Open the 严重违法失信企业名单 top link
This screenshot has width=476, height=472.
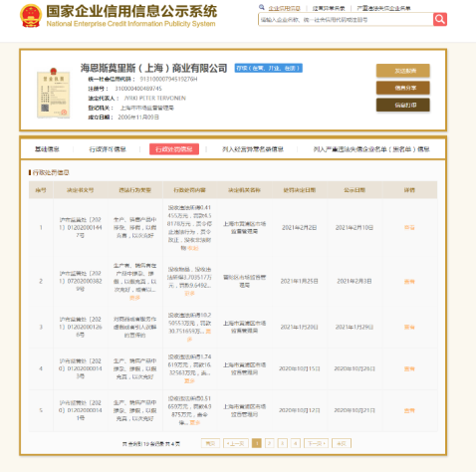pyautogui.click(x=383, y=8)
